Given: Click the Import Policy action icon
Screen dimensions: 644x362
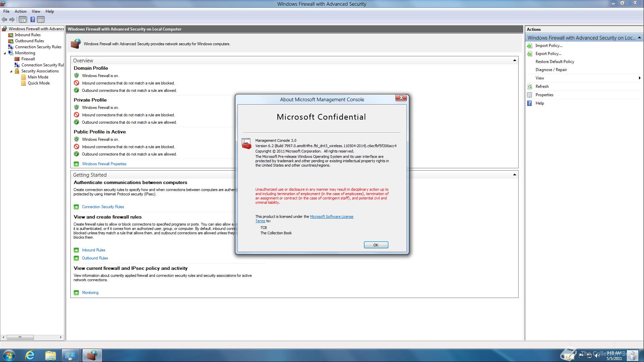Looking at the screenshot, I should (530, 46).
